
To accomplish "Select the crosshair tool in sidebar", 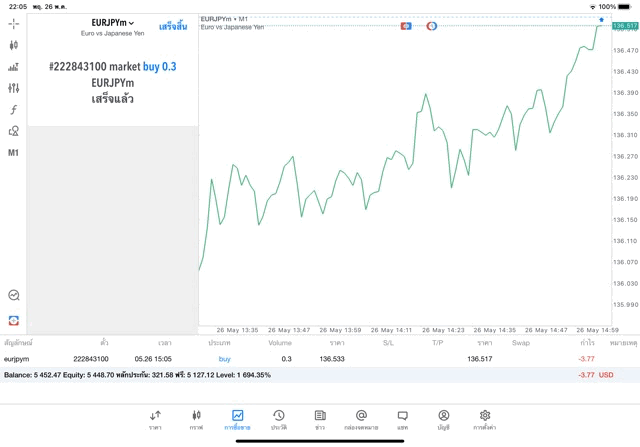I will pyautogui.click(x=14, y=23).
